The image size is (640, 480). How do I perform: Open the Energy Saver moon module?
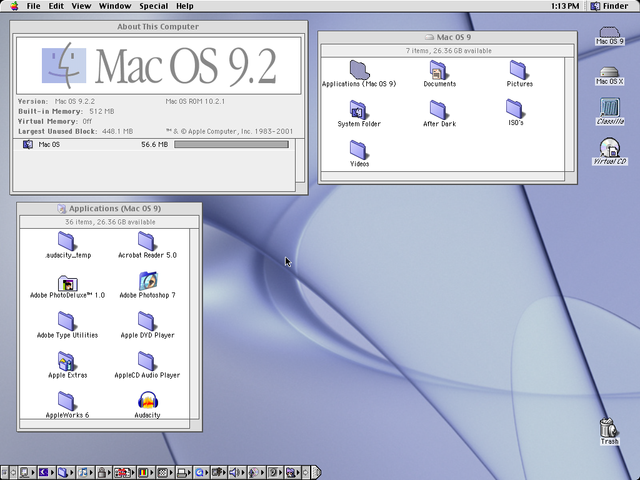click(x=46, y=472)
